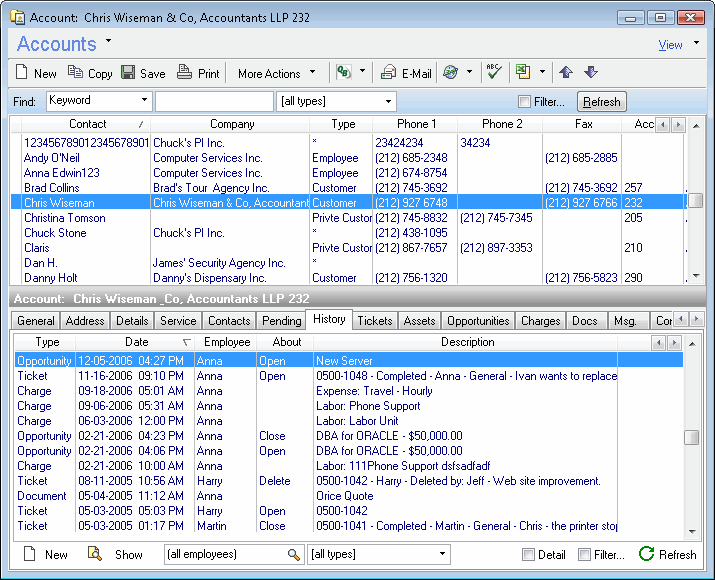The width and height of the screenshot is (715, 580).
Task: Click the Show icon in history bar
Action: point(96,554)
